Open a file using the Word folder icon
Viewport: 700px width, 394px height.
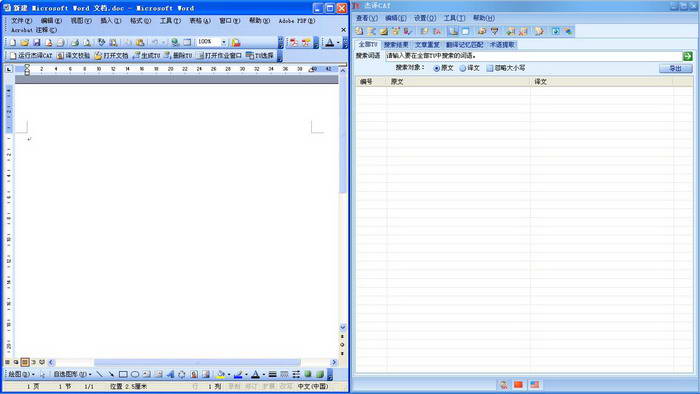point(25,42)
